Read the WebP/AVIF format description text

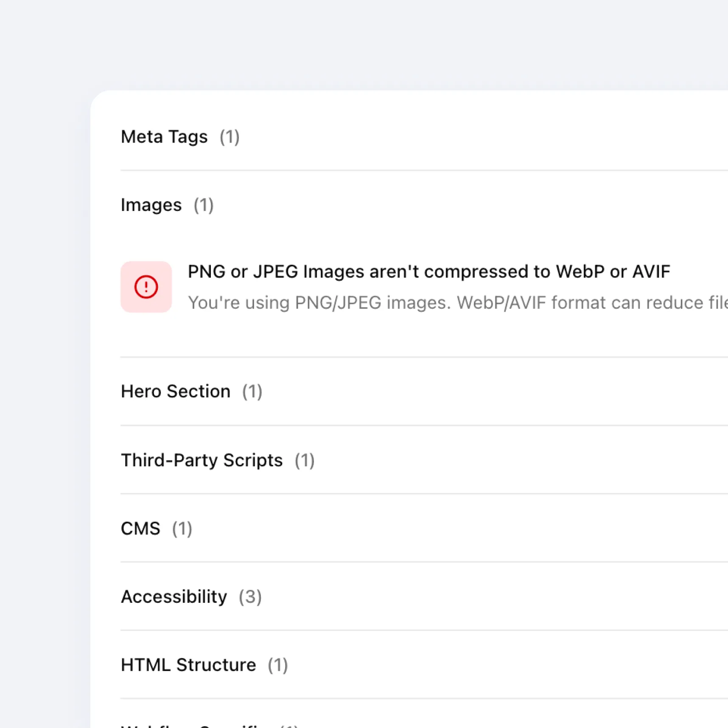click(458, 303)
